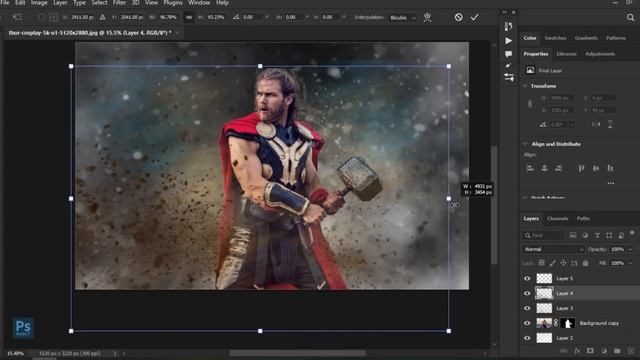Lock transparent pixels icon
This screenshot has height=360, width=640.
(542, 263)
